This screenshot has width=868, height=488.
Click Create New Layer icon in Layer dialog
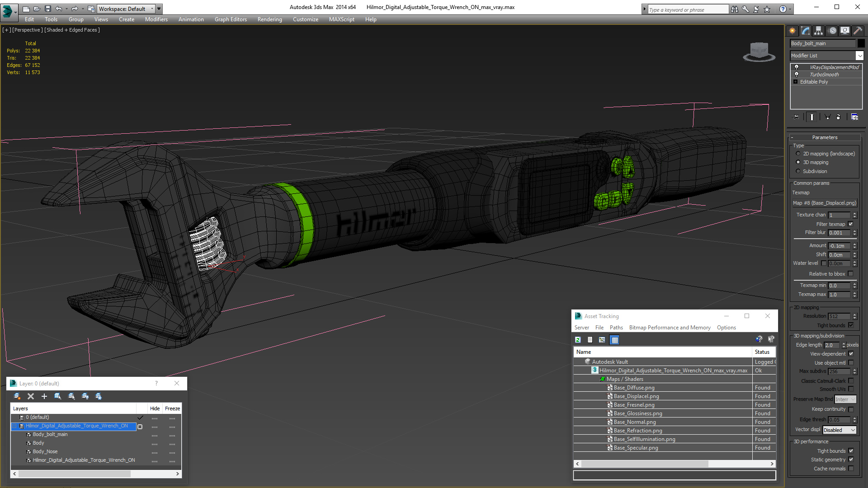tap(17, 396)
